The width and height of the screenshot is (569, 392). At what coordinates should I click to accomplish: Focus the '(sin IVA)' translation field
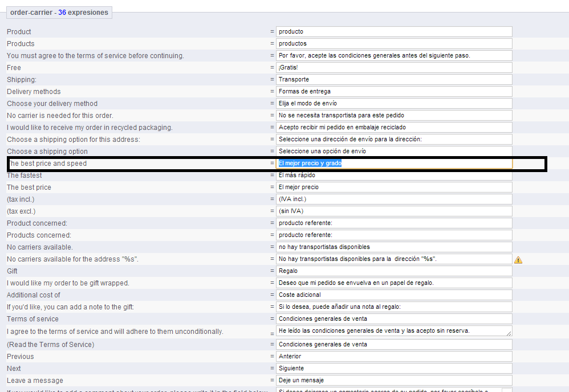393,211
